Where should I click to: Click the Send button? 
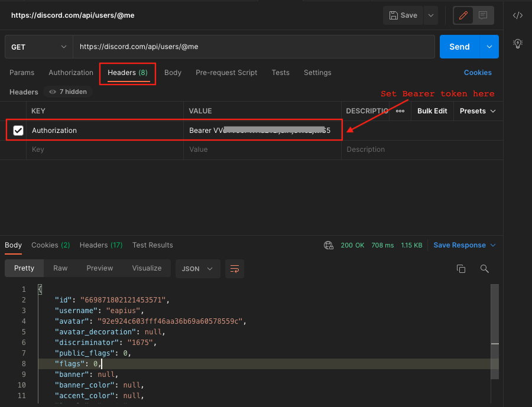pyautogui.click(x=459, y=46)
